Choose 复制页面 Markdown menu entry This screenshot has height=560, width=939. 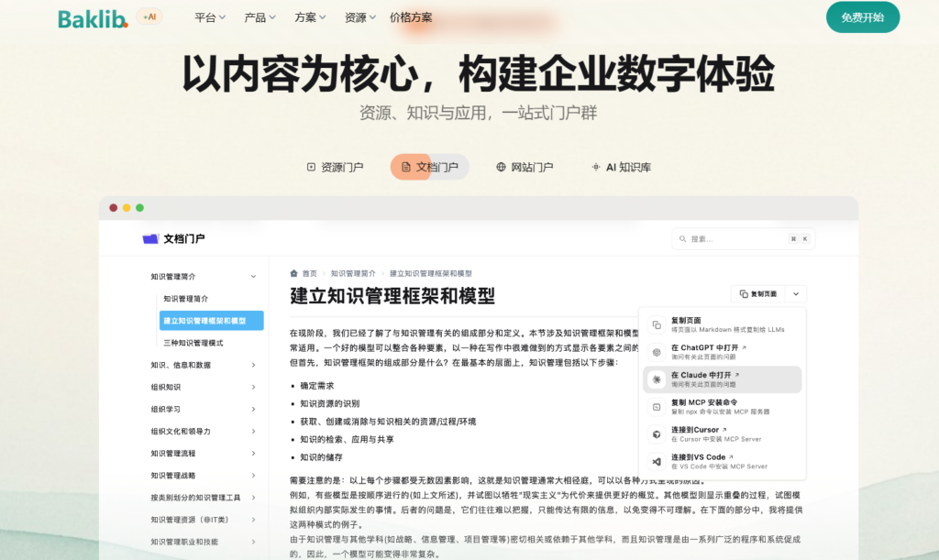[x=723, y=324]
